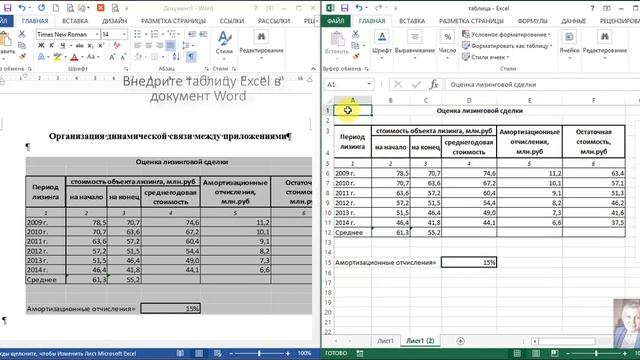This screenshot has width=640, height=360.
Task: Collapse the Word ribbon
Action: point(313,69)
